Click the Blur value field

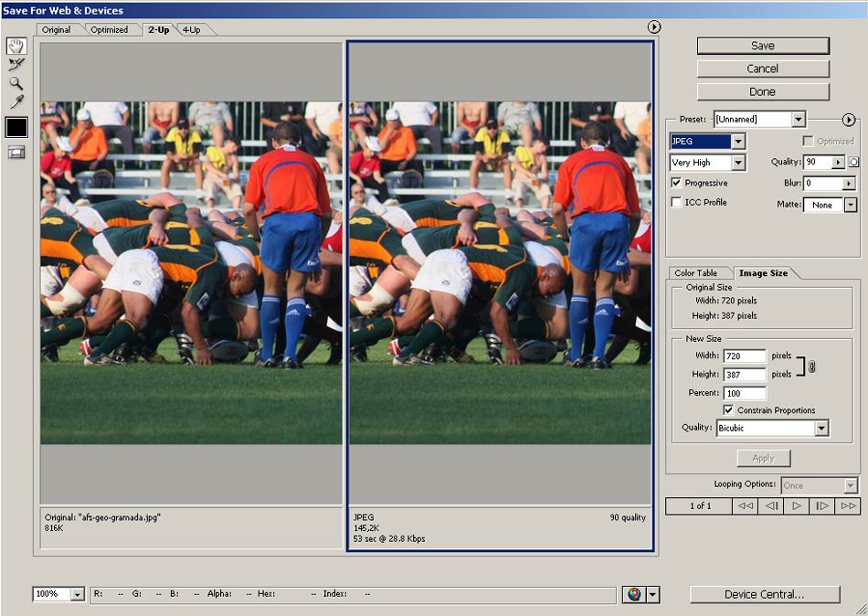pyautogui.click(x=822, y=184)
